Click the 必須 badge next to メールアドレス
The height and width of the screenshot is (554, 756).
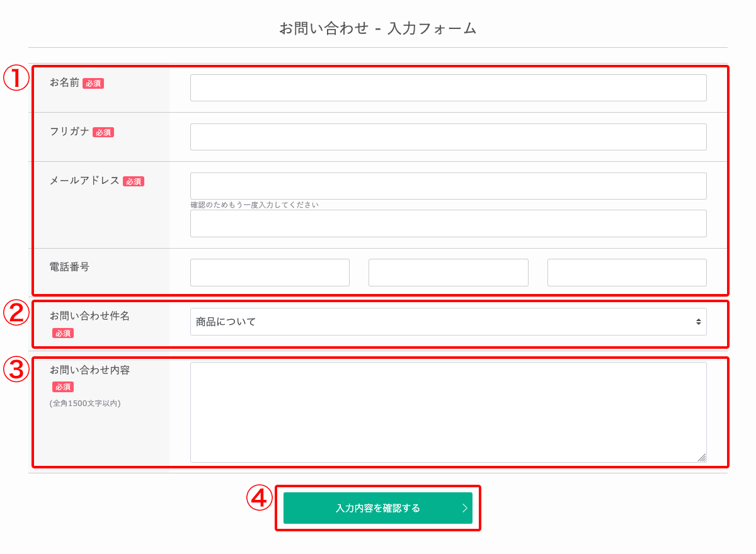click(134, 181)
